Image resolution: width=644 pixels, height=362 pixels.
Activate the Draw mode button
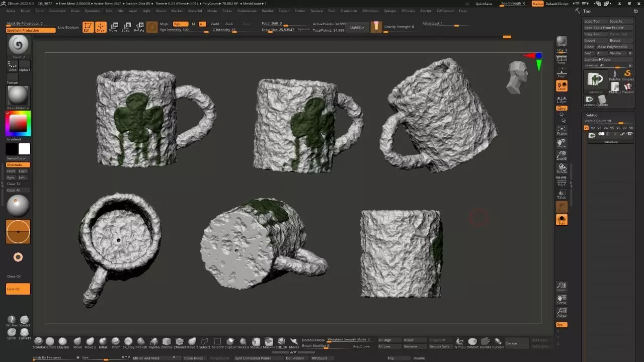tap(101, 27)
